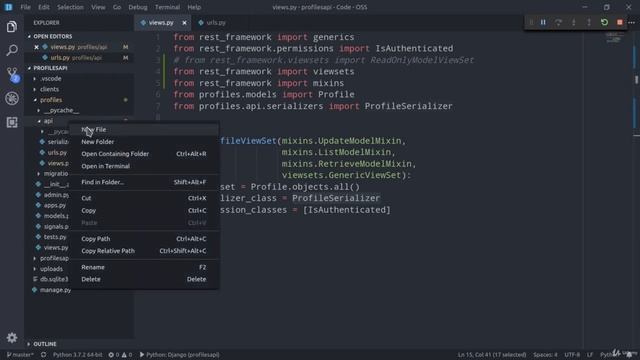Open manage.py in file explorer

(x=56, y=290)
